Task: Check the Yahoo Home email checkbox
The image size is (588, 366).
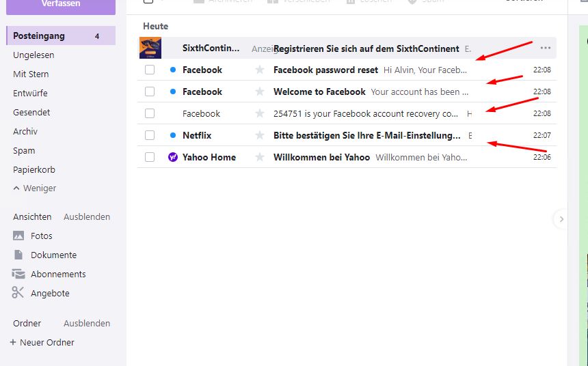Action: point(150,157)
